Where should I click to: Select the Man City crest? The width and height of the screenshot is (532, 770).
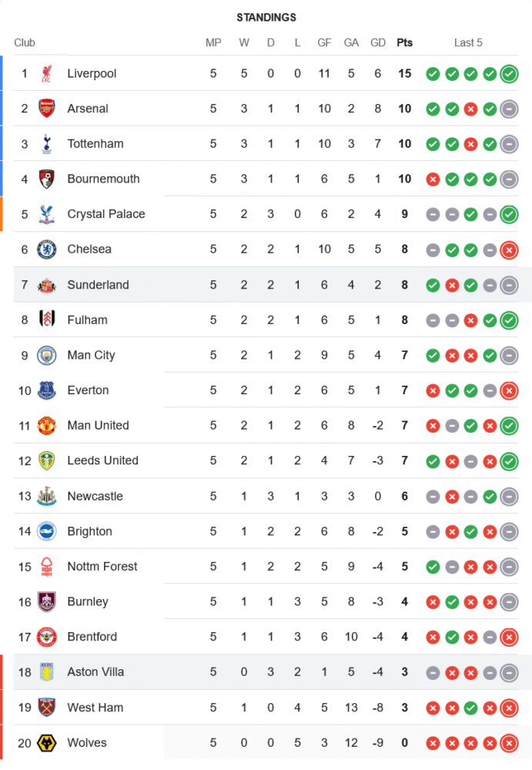click(x=47, y=355)
